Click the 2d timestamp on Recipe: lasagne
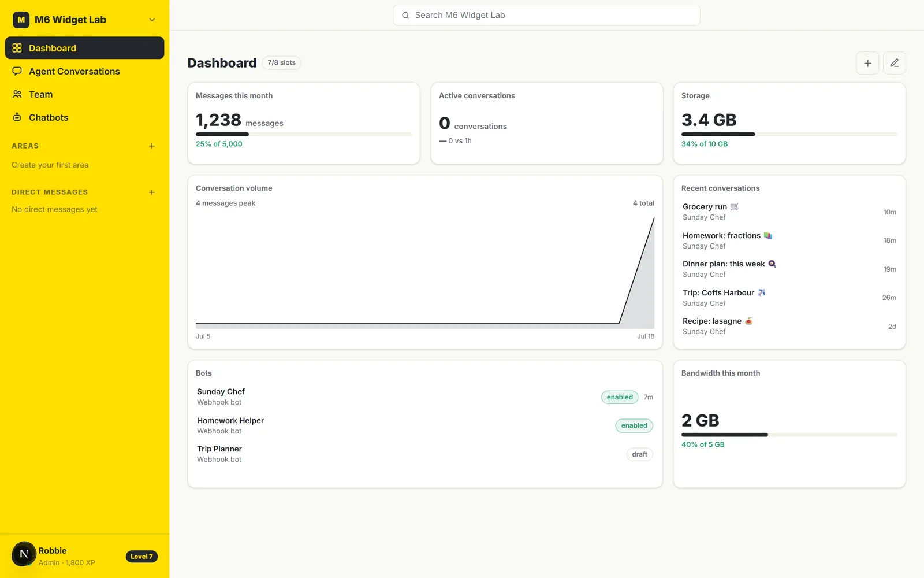This screenshot has height=578, width=924. point(892,327)
